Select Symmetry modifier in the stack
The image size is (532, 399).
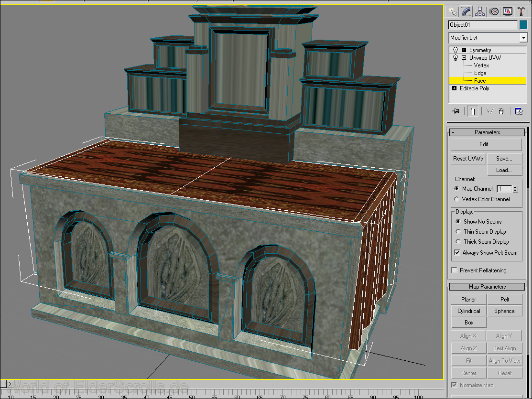coord(480,50)
